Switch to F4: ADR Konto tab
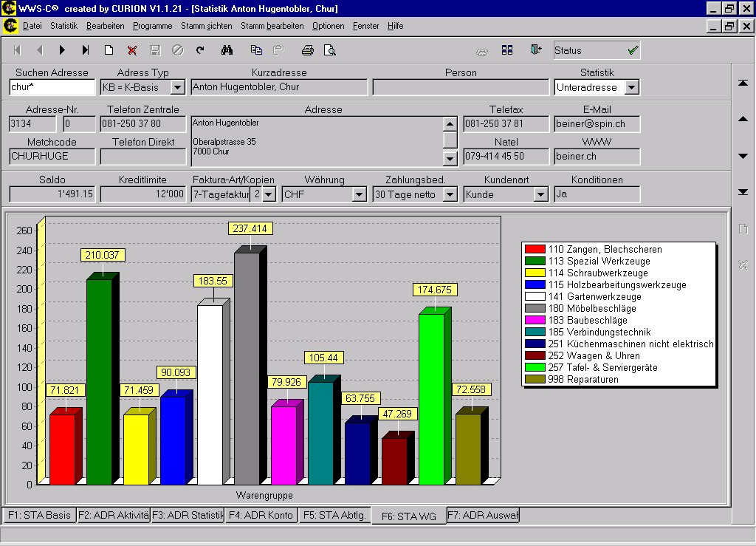The image size is (756, 546). coord(261,515)
